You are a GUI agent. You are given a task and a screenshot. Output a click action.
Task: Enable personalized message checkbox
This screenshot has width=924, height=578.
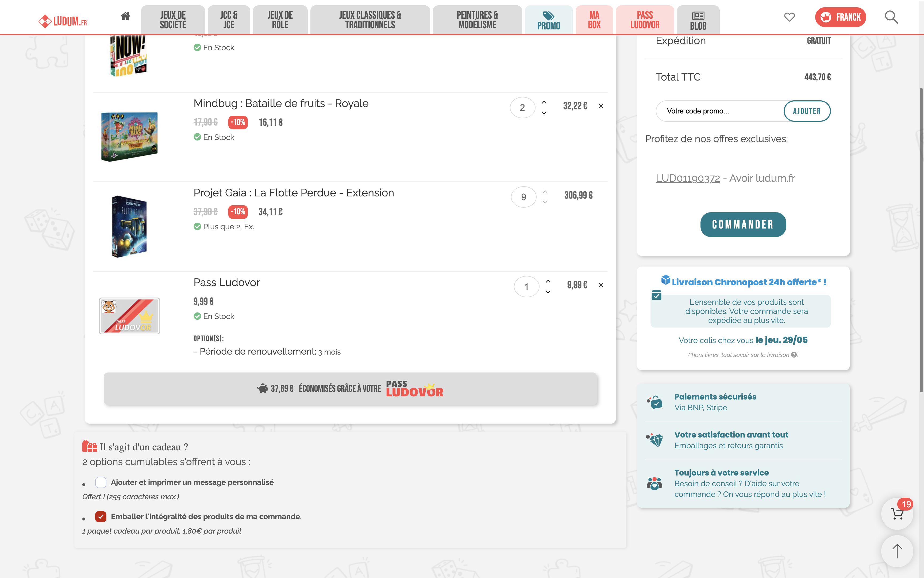point(101,482)
